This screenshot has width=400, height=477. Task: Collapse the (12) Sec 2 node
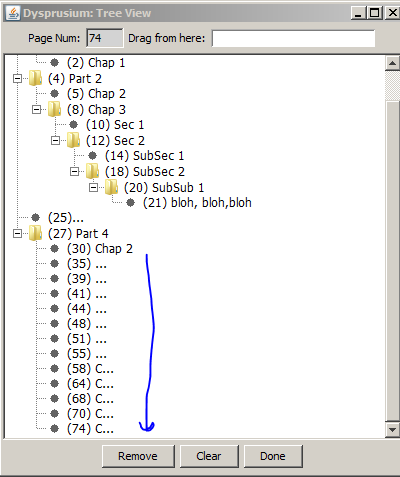[x=55, y=140]
